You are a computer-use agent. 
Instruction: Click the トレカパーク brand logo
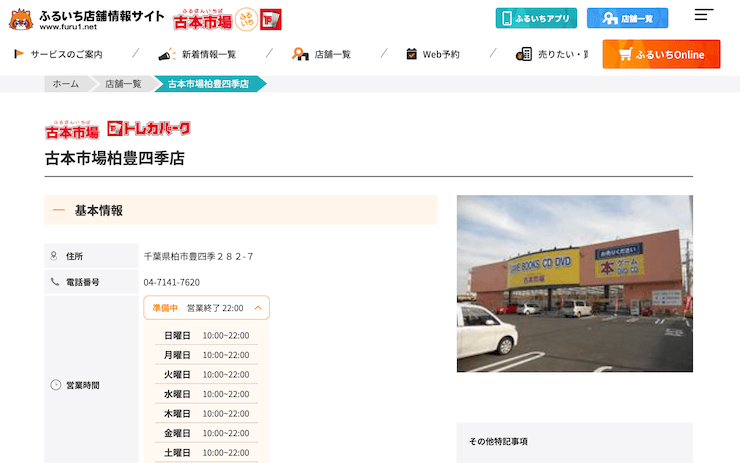[x=149, y=128]
